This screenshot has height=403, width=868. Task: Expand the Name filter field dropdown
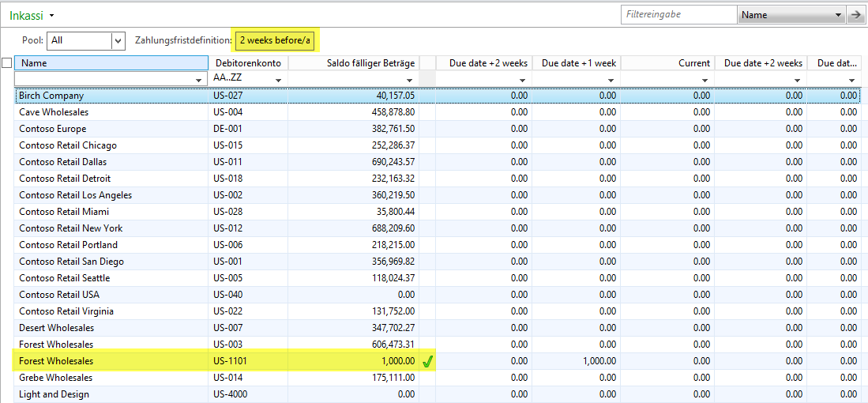click(x=838, y=14)
